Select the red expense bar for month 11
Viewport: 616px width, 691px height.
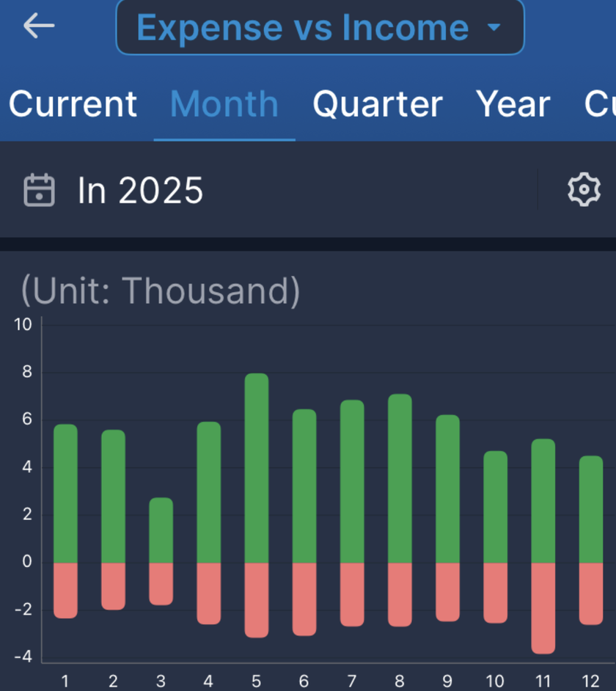543,608
